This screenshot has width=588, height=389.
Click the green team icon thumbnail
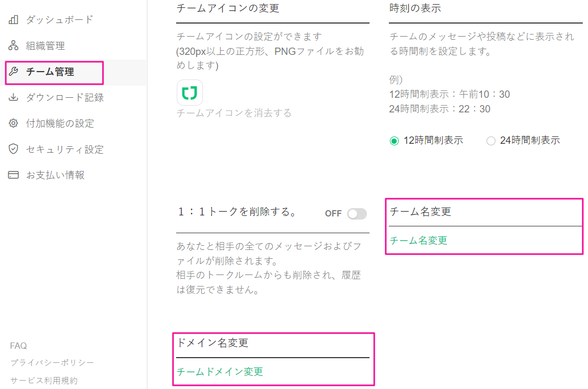point(189,93)
